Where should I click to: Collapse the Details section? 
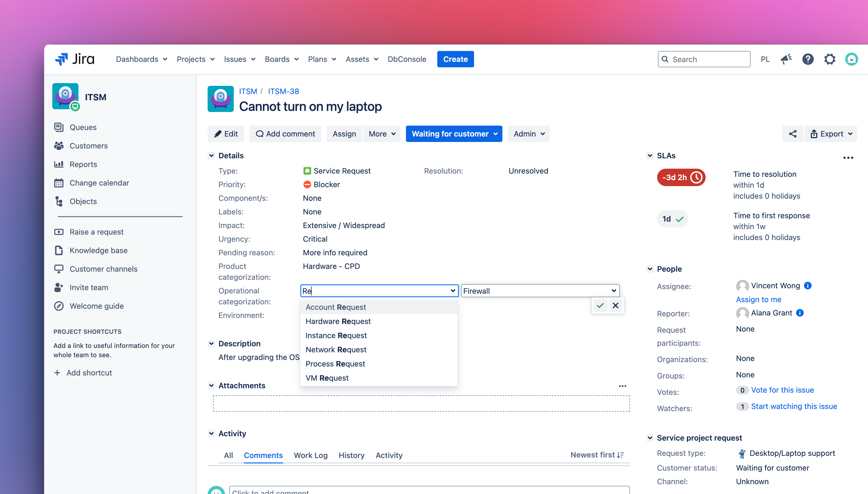pos(211,155)
